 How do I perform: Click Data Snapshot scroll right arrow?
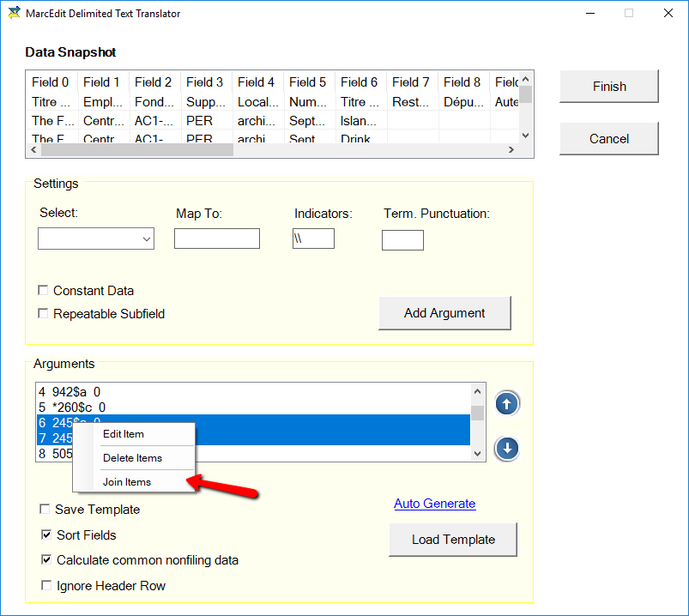(511, 150)
